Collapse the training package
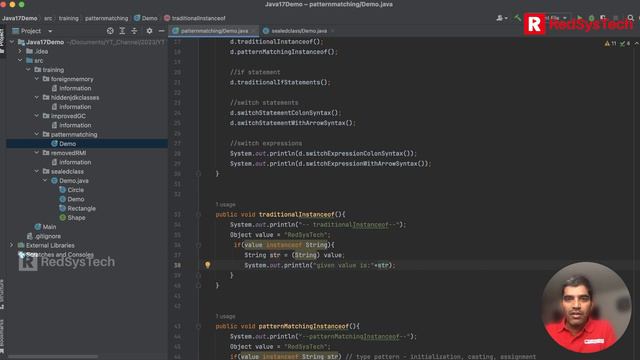The height and width of the screenshot is (360, 640). [28, 70]
